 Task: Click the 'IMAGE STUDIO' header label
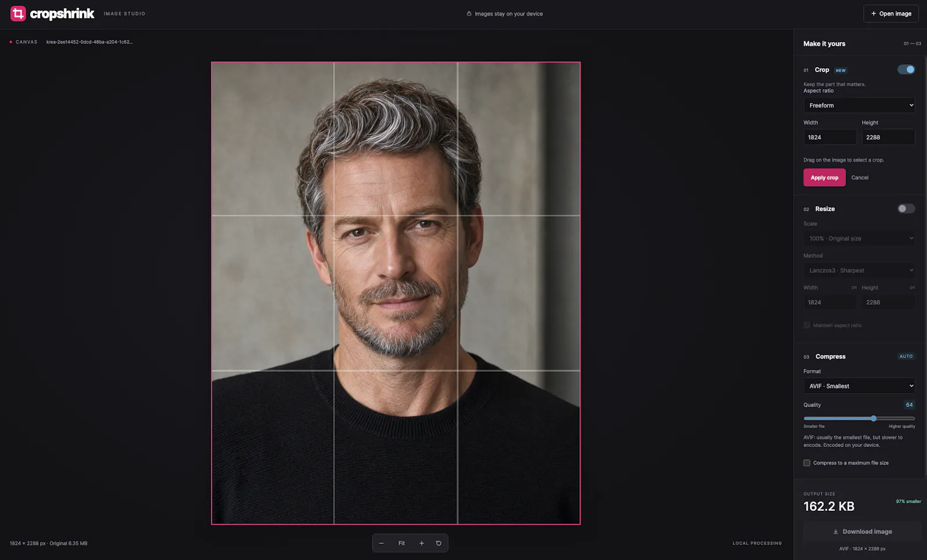click(x=125, y=13)
